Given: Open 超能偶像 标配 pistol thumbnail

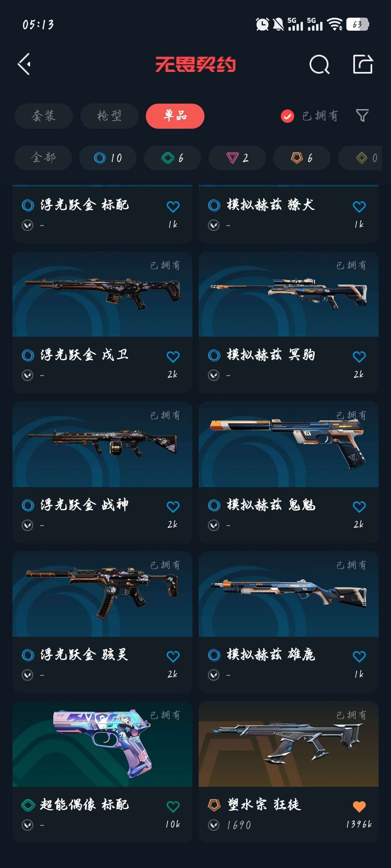Looking at the screenshot, I should pyautogui.click(x=102, y=744).
